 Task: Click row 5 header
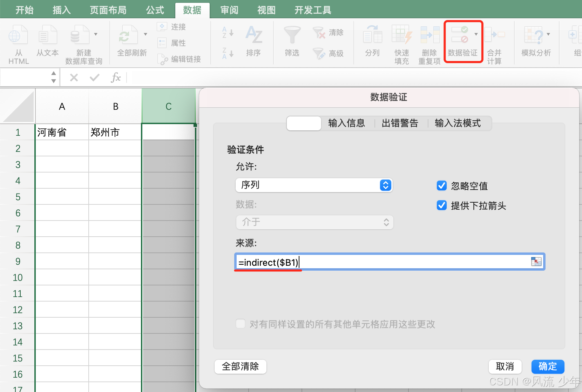coord(18,197)
